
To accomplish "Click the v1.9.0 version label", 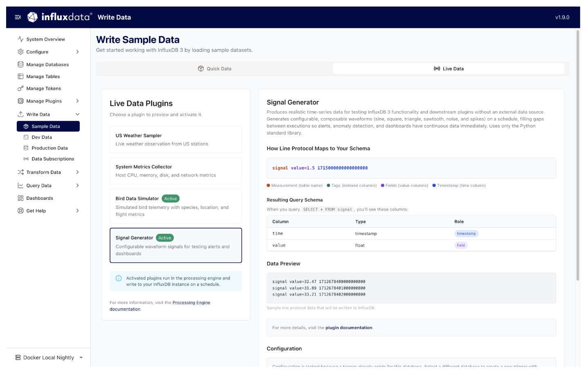I will pos(562,17).
